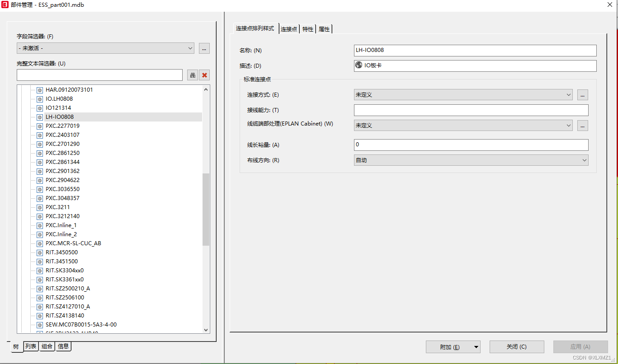Select the PXC.2861344 tree item
The width and height of the screenshot is (618, 364).
pos(62,162)
